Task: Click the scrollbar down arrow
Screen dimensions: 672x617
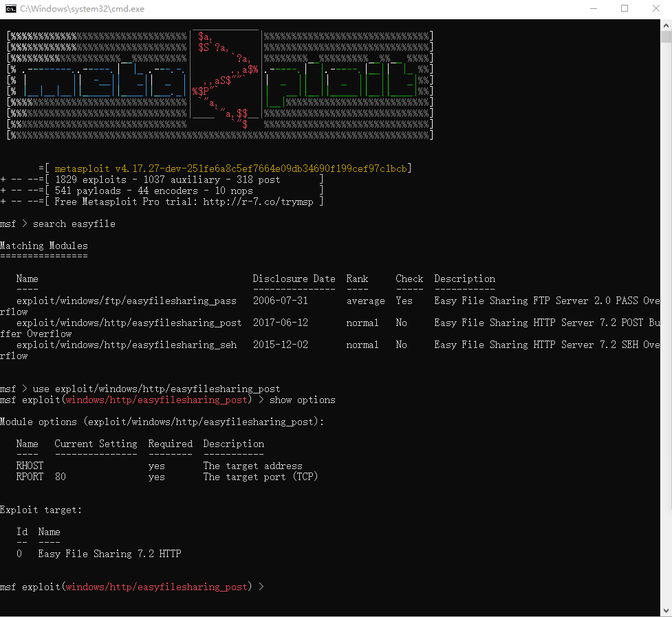Action: (666, 611)
